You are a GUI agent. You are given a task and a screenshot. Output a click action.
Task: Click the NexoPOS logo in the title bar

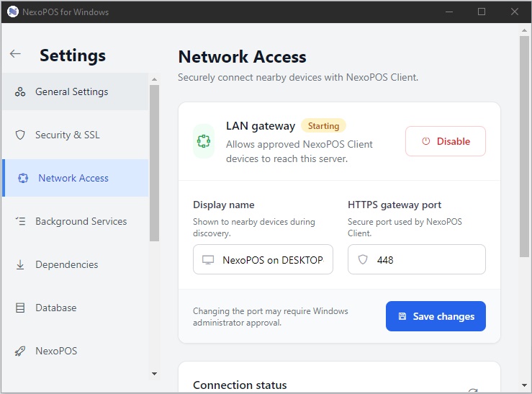coord(13,12)
